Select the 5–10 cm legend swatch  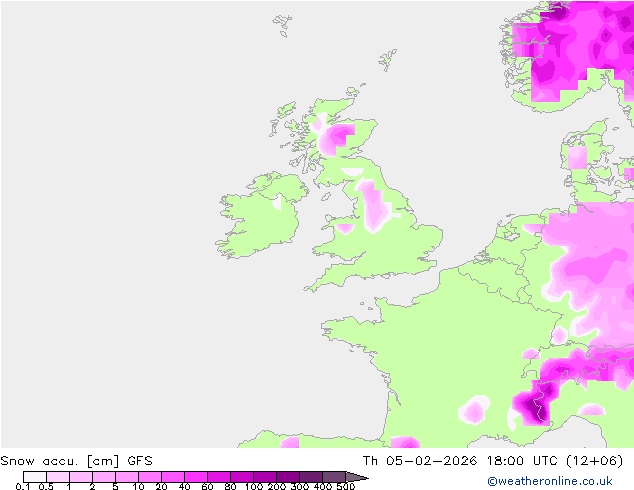coord(127,477)
